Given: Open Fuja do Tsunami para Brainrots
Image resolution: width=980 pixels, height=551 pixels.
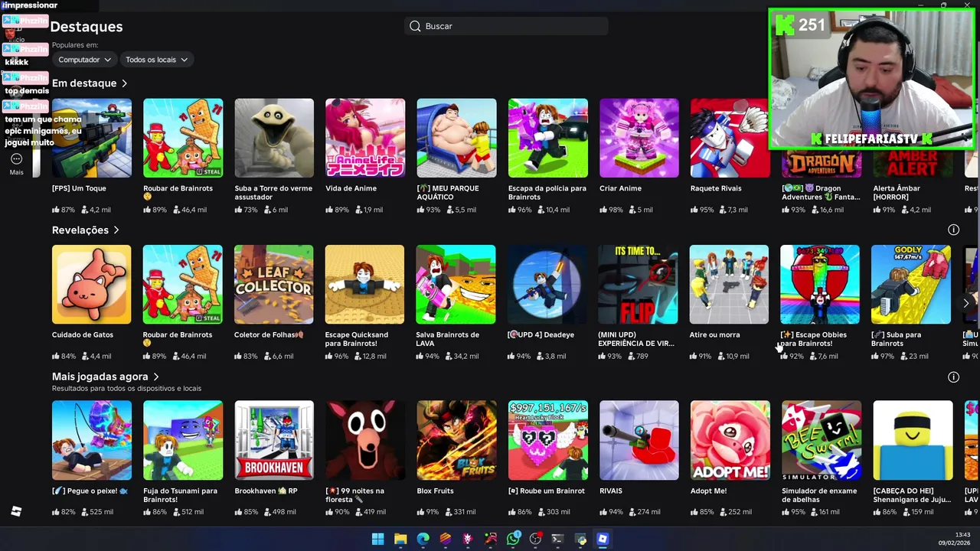Looking at the screenshot, I should click(183, 440).
